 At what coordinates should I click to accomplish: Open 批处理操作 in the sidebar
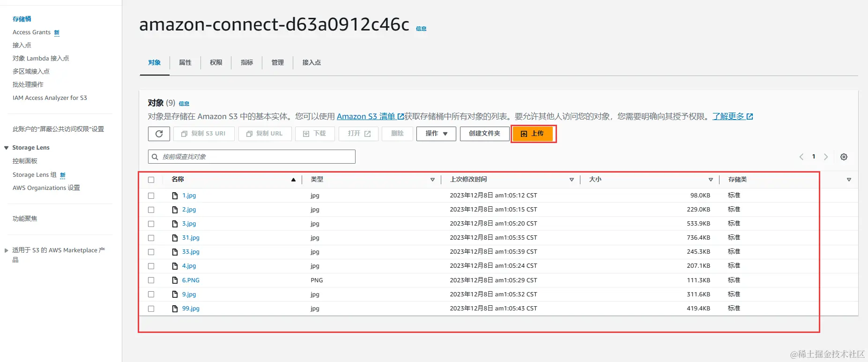[x=28, y=84]
